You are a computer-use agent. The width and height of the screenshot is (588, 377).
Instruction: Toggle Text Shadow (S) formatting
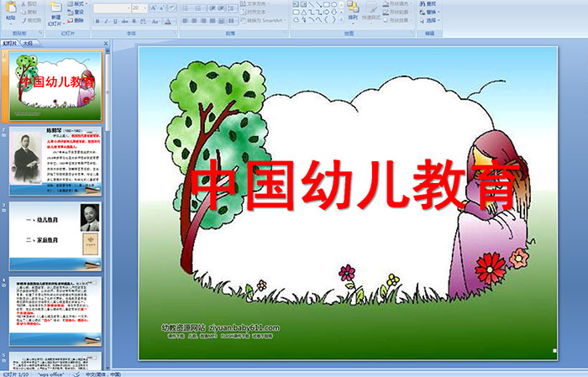(134, 21)
